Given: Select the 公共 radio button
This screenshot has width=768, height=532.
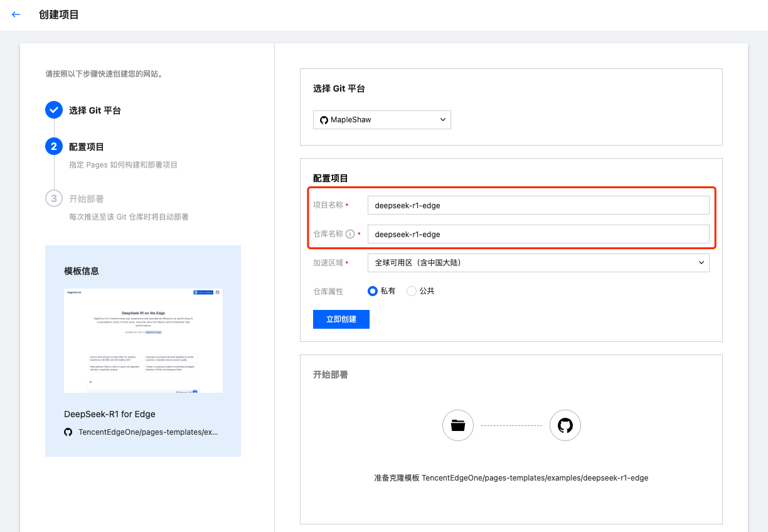Looking at the screenshot, I should tap(412, 291).
